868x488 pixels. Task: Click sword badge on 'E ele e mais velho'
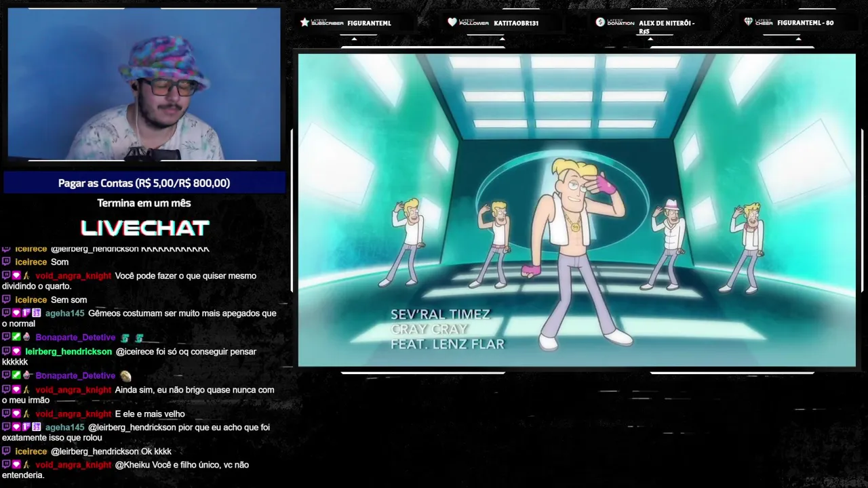coord(26,413)
